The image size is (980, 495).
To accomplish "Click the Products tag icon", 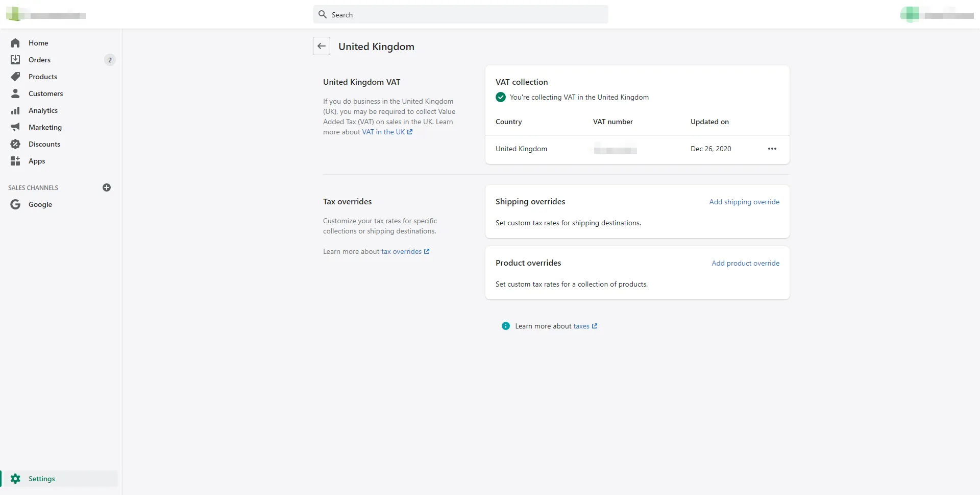I will tap(15, 77).
